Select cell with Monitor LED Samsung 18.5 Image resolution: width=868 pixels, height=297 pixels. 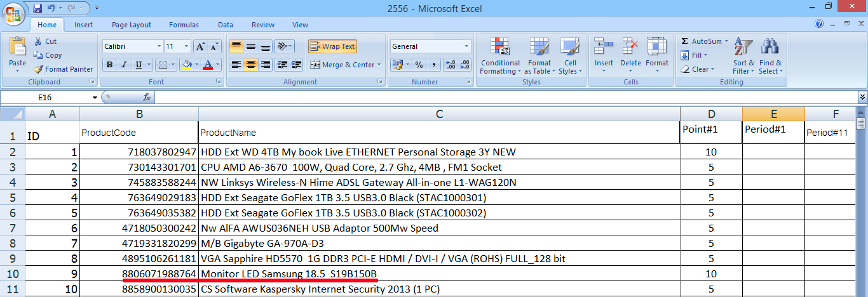[439, 274]
